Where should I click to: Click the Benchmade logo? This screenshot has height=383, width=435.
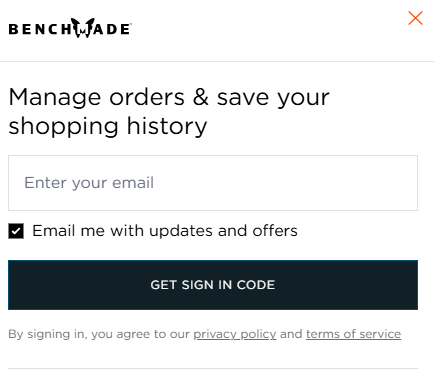coord(70,28)
